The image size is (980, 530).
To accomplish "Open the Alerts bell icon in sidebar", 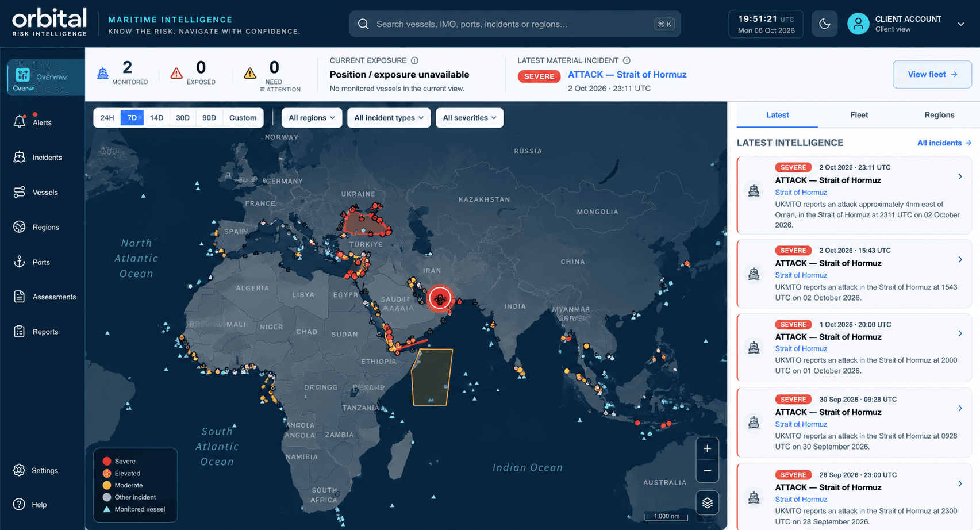I will pos(20,121).
